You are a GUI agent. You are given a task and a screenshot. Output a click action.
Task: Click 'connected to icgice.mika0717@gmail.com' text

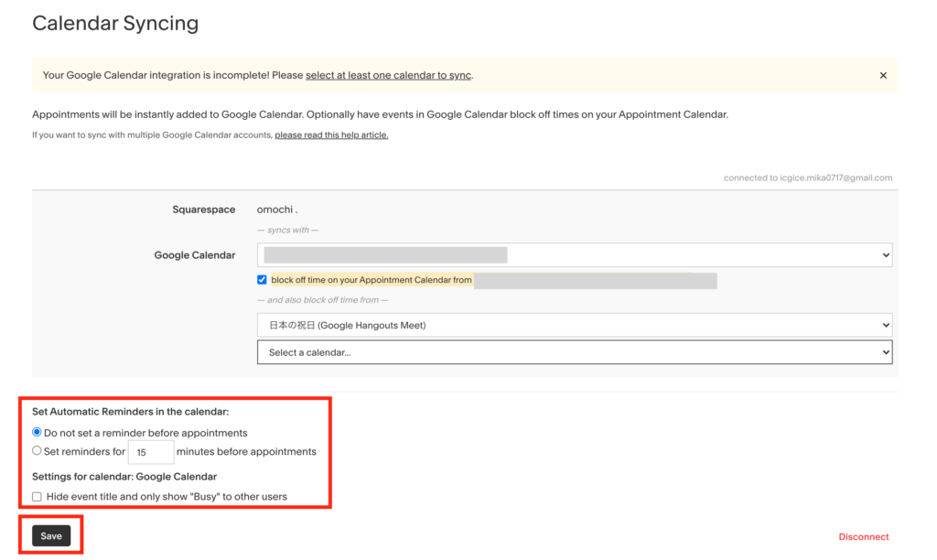click(808, 178)
